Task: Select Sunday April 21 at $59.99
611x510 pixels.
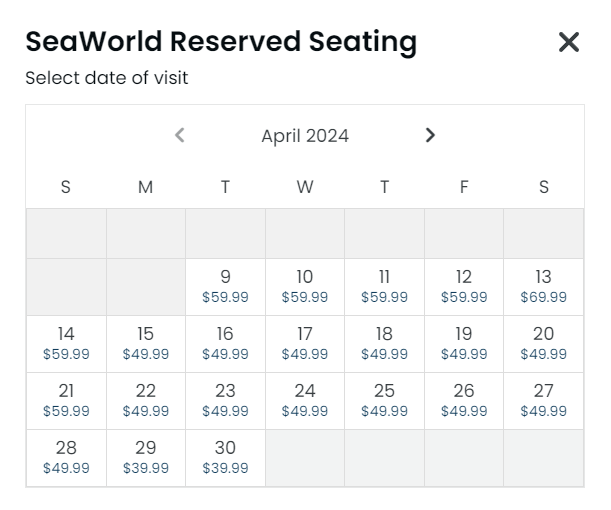Action: [66, 400]
